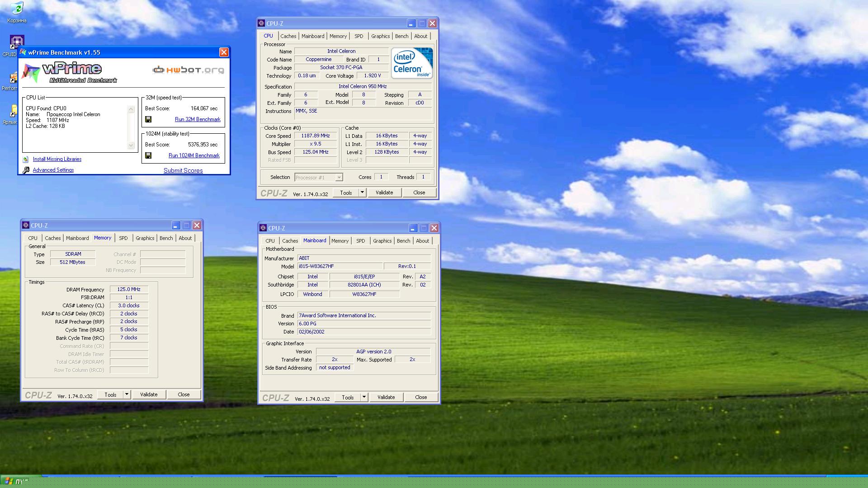The width and height of the screenshot is (868, 488).
Task: Close the wPrime Benchmark window
Action: point(224,52)
